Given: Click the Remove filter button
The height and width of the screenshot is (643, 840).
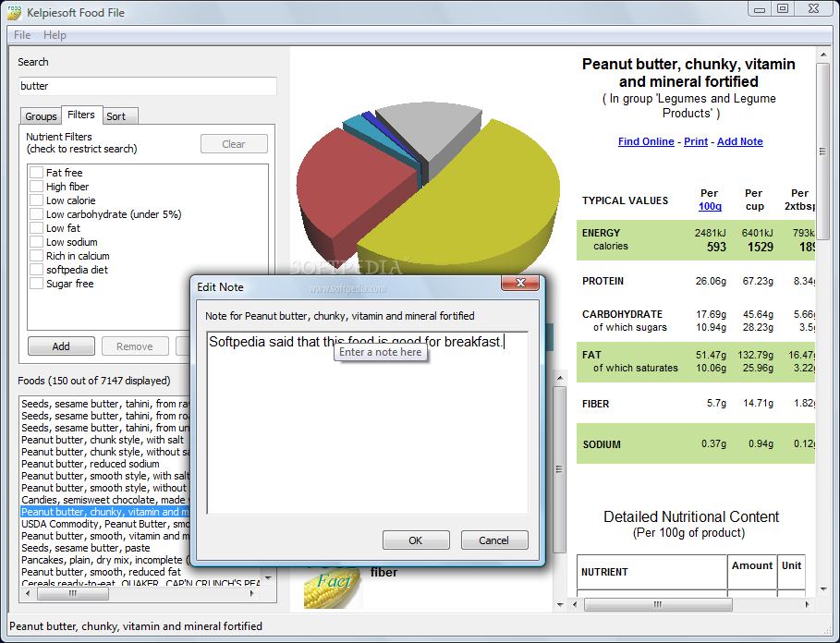Looking at the screenshot, I should [135, 346].
